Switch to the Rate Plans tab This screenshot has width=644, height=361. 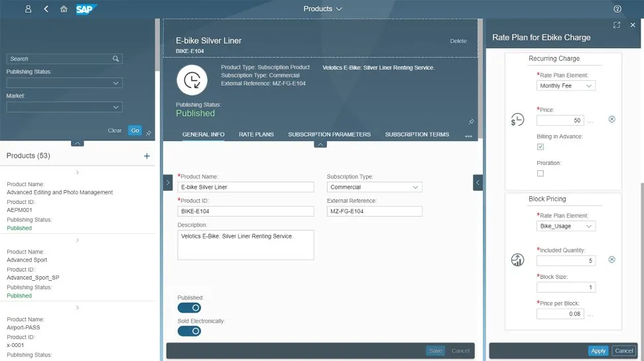pos(256,134)
